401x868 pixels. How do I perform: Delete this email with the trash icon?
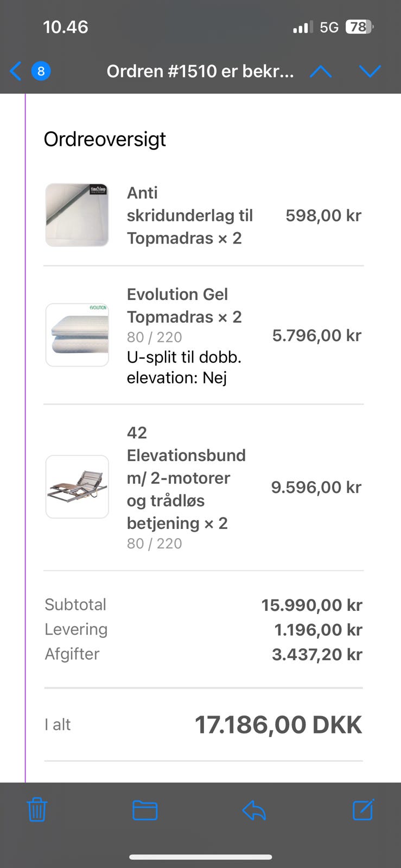(x=37, y=809)
